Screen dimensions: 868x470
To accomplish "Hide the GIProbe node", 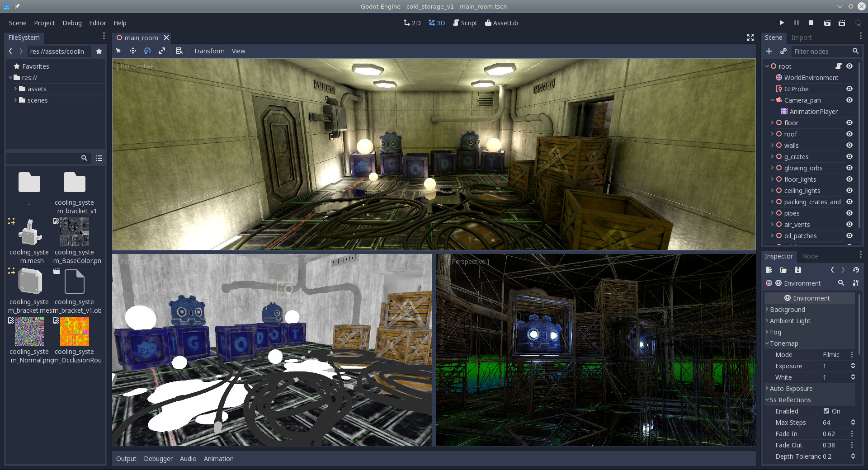I will 849,89.
